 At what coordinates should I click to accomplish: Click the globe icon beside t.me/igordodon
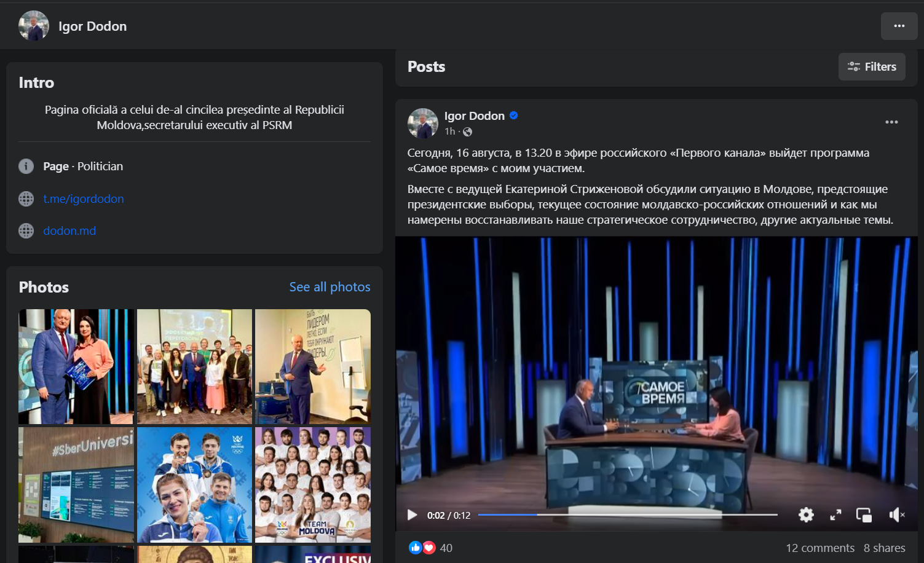tap(26, 199)
